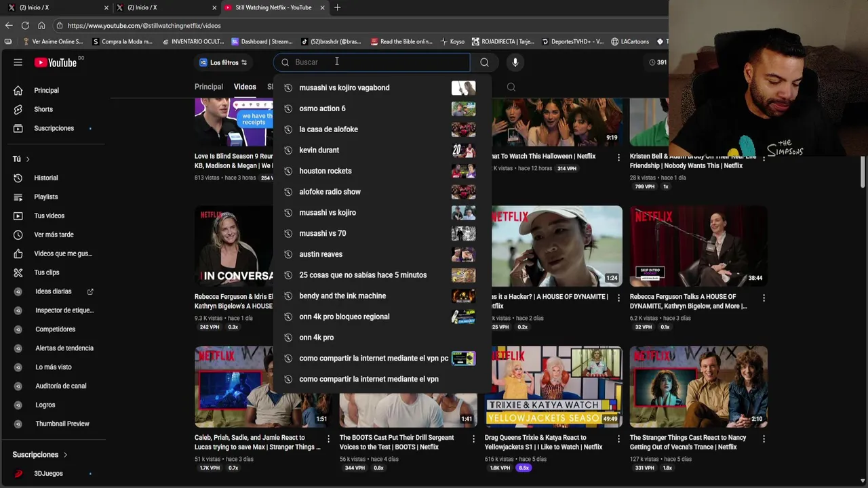The image size is (868, 488).
Task: Switch to the Principal channel tab
Action: [209, 87]
